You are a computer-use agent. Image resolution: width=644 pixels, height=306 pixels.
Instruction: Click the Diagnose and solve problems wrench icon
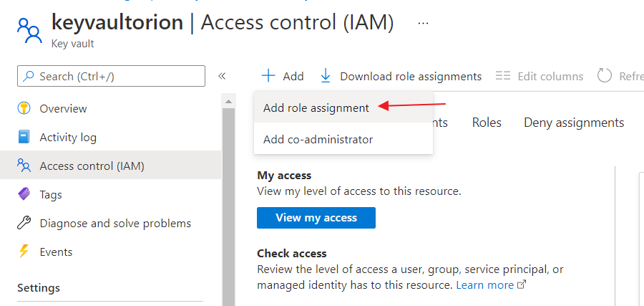pos(24,223)
